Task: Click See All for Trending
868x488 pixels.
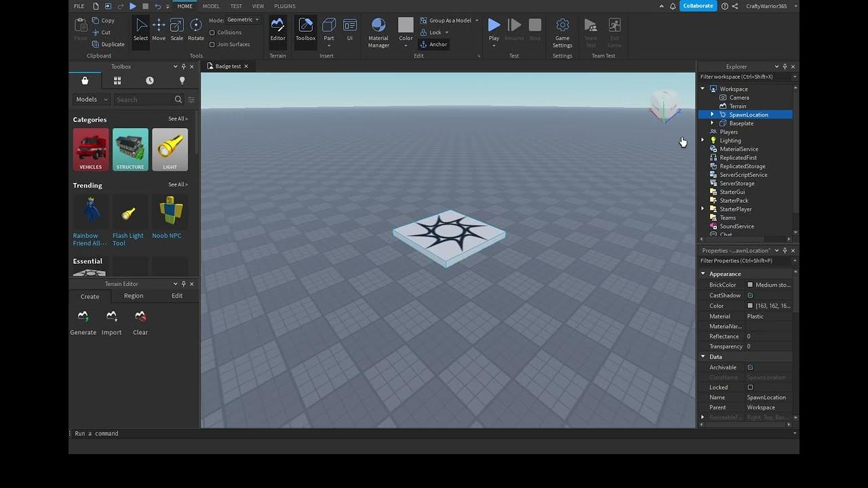Action: pos(178,184)
